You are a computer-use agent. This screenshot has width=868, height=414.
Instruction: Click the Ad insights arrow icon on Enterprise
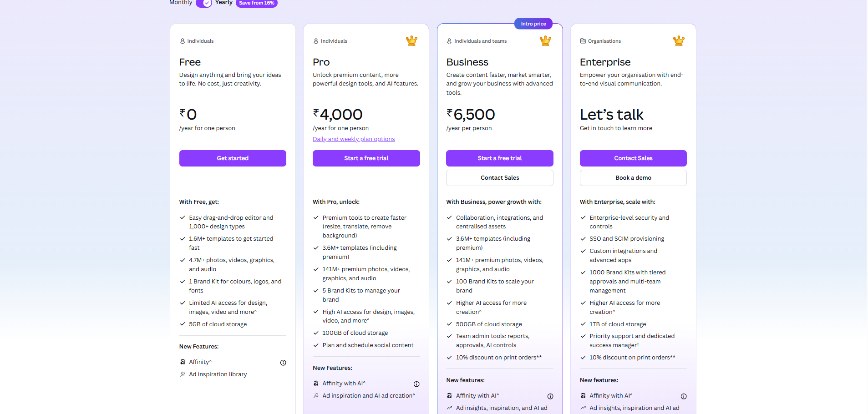(583, 408)
